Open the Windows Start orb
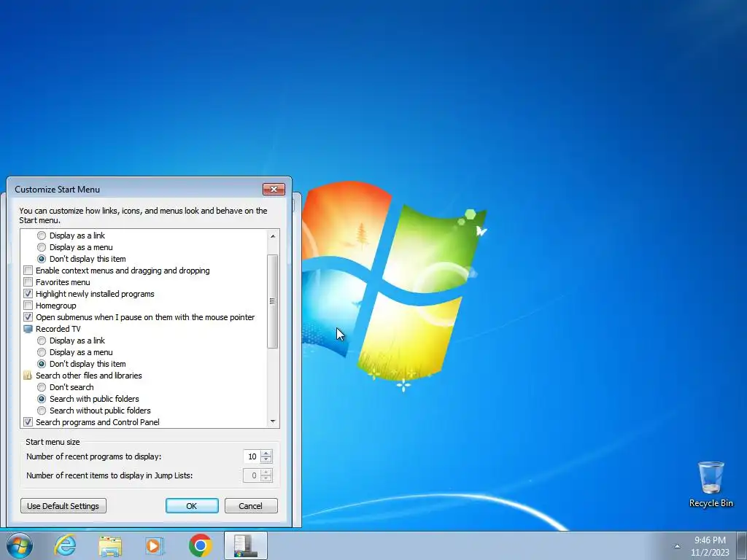 point(20,545)
